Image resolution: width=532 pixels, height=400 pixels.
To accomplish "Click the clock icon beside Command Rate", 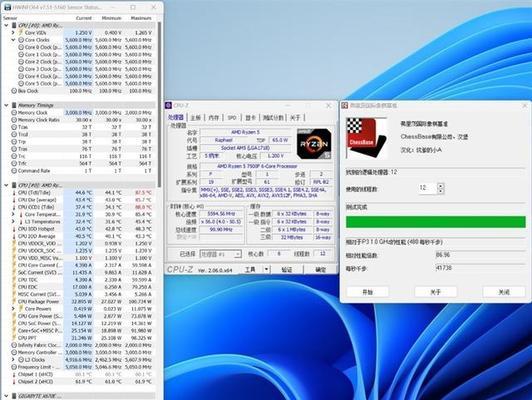I will (14, 171).
